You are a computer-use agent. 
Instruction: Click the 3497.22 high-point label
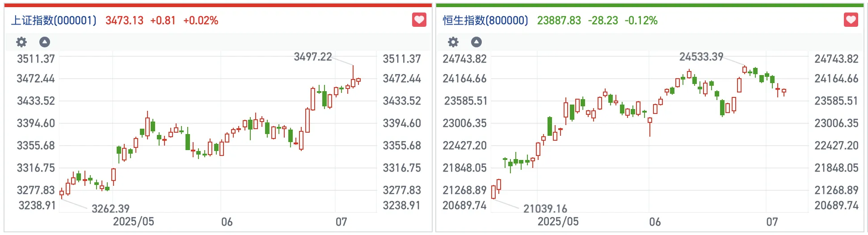(313, 57)
